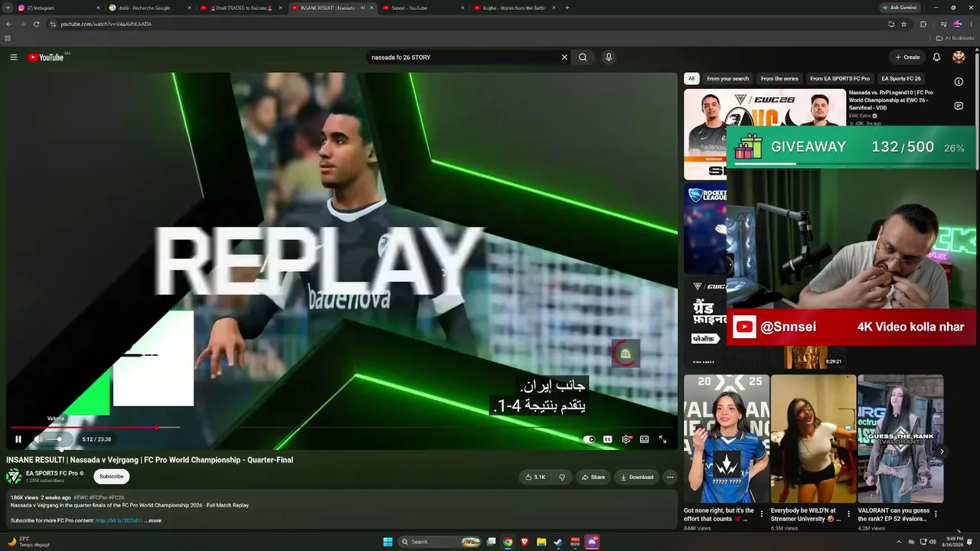
Task: Filter by EA Sports FC 26 chip
Action: pyautogui.click(x=901, y=78)
